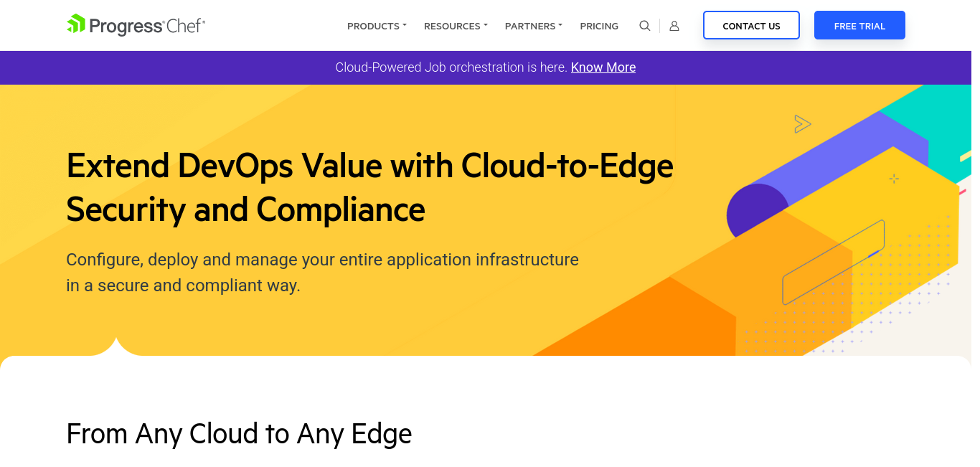Click the Contact Us button
This screenshot has height=467, width=980.
click(x=751, y=25)
